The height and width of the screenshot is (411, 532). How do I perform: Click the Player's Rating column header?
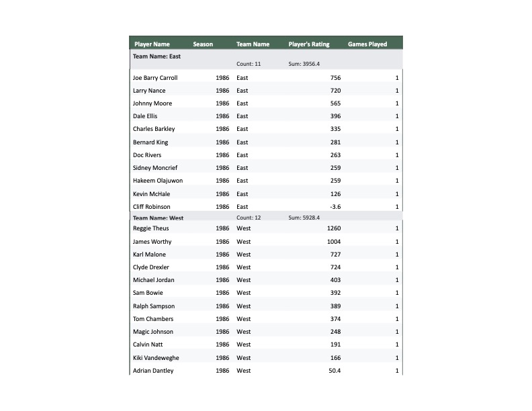point(309,44)
